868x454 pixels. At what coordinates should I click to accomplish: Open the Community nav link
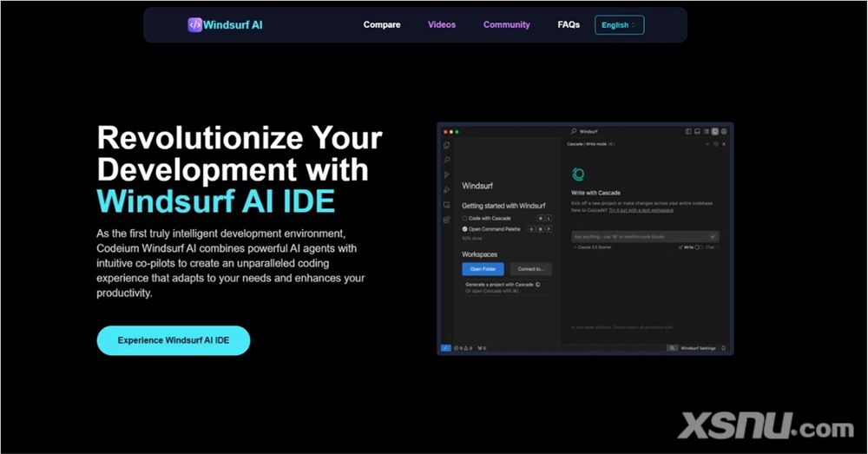pyautogui.click(x=506, y=25)
